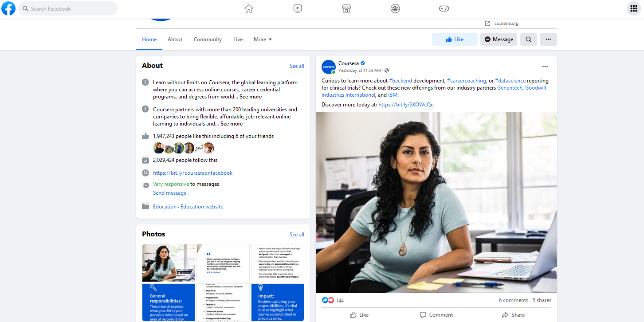The height and width of the screenshot is (322, 644).
Task: Open the page's three-dot options button
Action: point(548,39)
